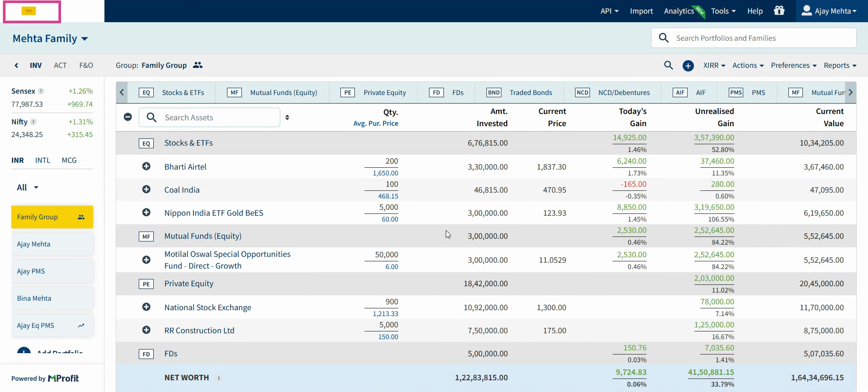This screenshot has height=392, width=868.
Task: Expand the Coal India holding details
Action: [146, 189]
